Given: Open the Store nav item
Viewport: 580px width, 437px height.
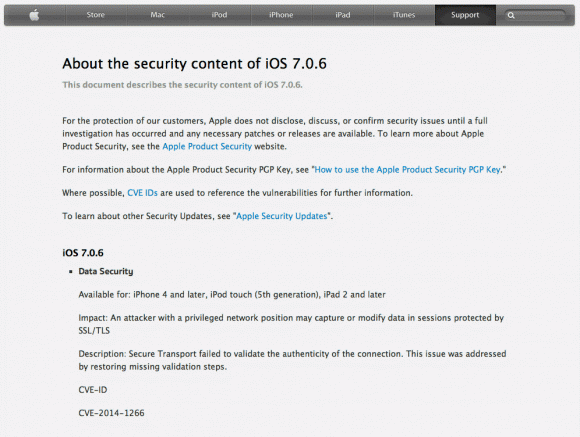Looking at the screenshot, I should pos(96,15).
